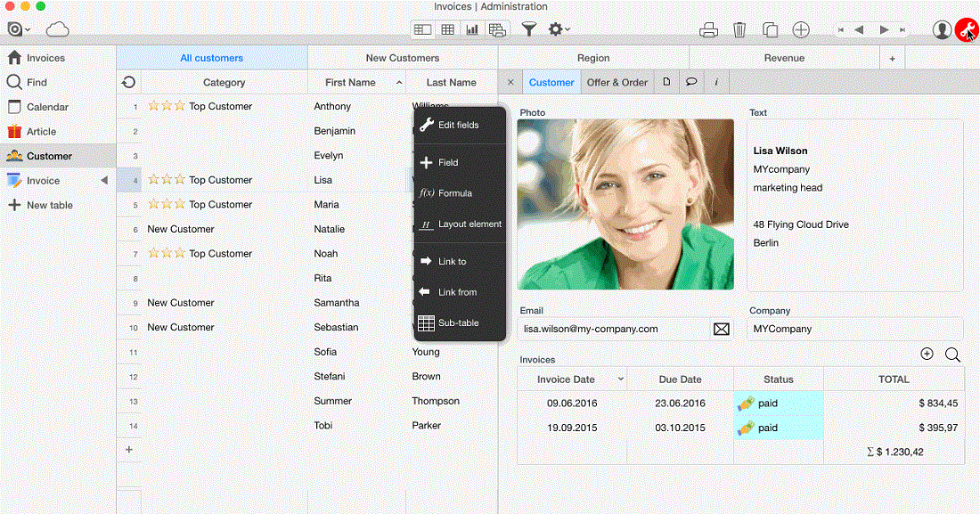Screen dimensions: 980x514
Task: Click the Due Date column header
Action: [x=680, y=379]
